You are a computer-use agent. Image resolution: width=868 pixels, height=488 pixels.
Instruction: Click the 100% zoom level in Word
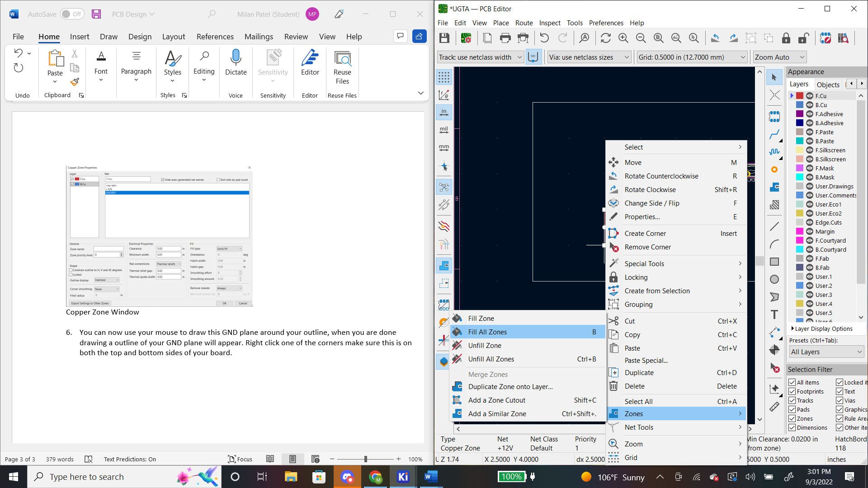415,459
